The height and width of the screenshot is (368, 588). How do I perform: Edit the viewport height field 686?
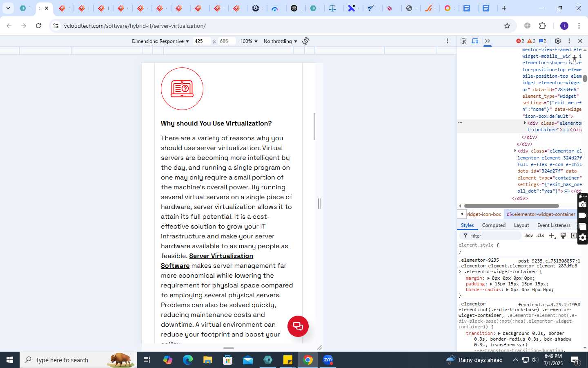pos(227,41)
